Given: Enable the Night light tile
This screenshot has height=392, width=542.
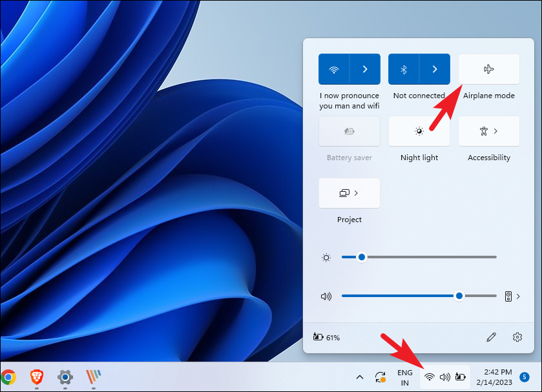Looking at the screenshot, I should click(419, 131).
